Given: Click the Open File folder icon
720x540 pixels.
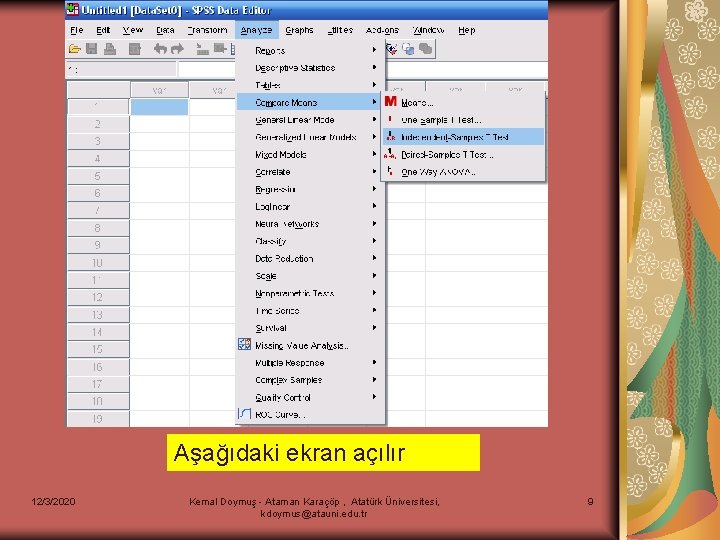Looking at the screenshot, I should (74, 49).
